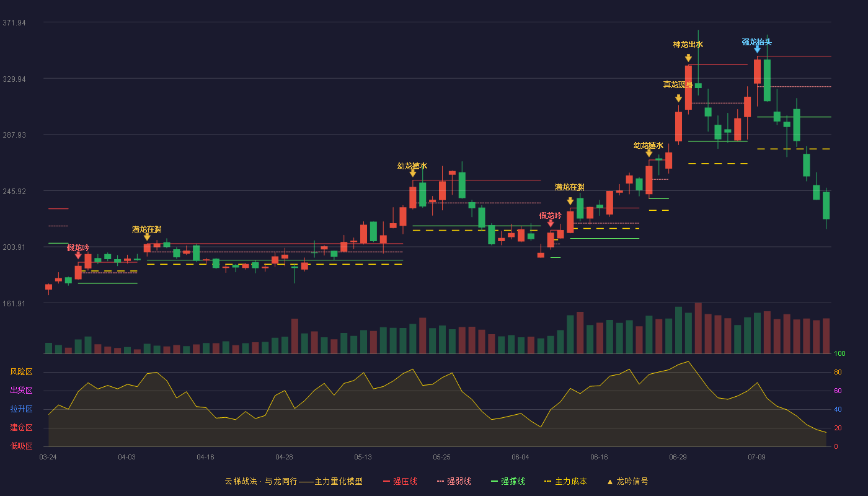This screenshot has width=868, height=496.
Task: Click the magenta 60 indicator scale value
Action: click(838, 391)
